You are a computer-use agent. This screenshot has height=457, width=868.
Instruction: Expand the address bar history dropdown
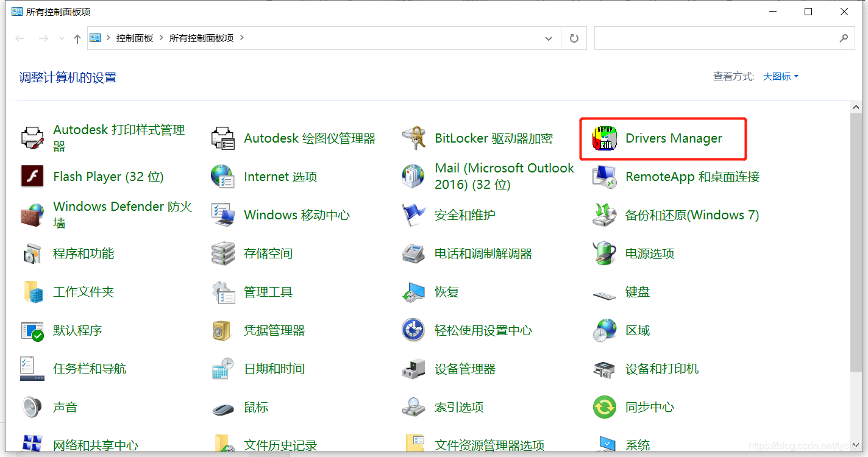[x=548, y=38]
